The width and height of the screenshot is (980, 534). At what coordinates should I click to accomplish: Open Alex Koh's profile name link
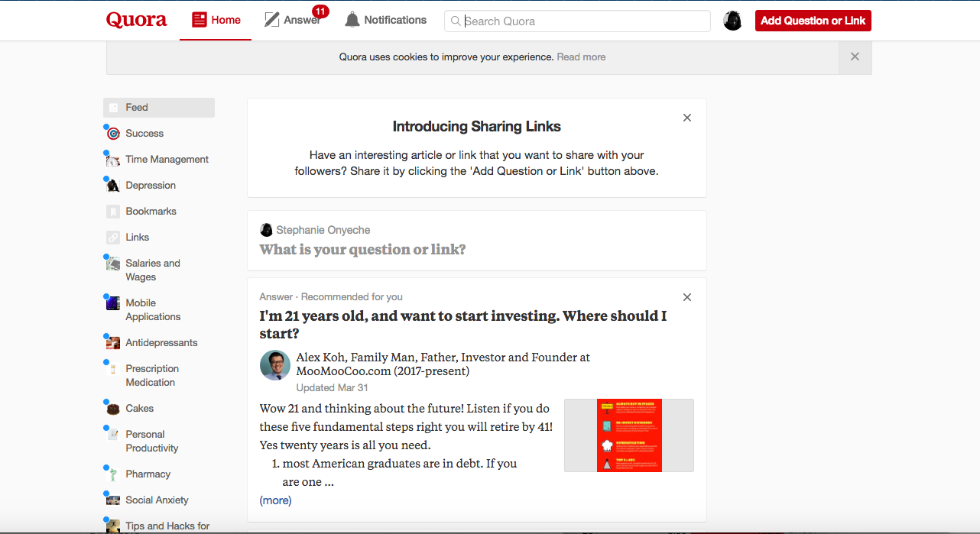pyautogui.click(x=321, y=358)
